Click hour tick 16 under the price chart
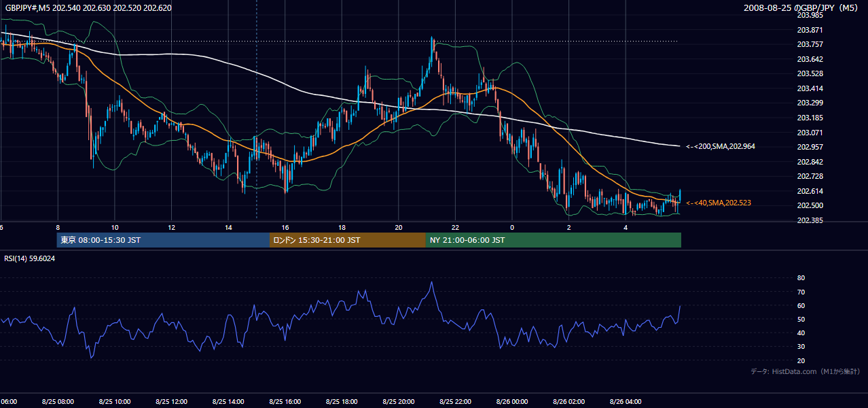 285,228
